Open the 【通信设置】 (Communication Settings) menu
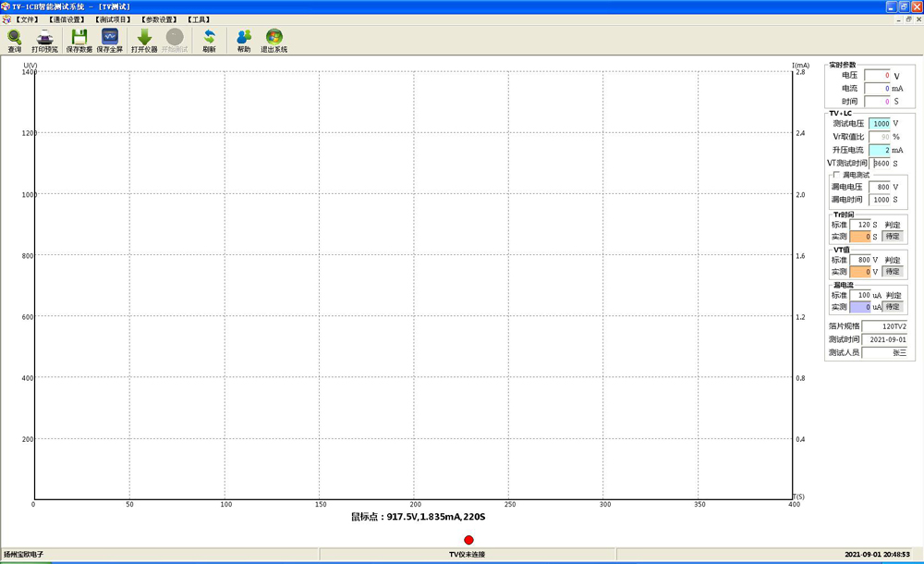The image size is (924, 564). click(x=67, y=19)
